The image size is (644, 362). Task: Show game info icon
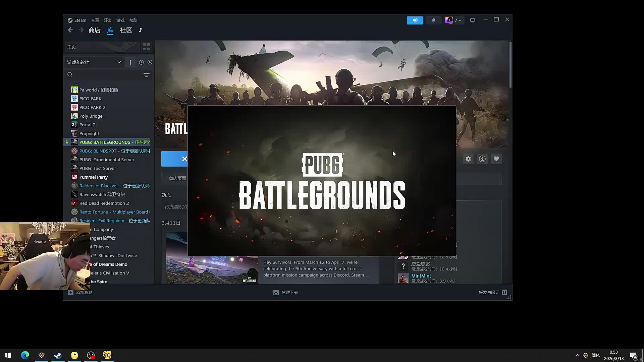point(482,159)
